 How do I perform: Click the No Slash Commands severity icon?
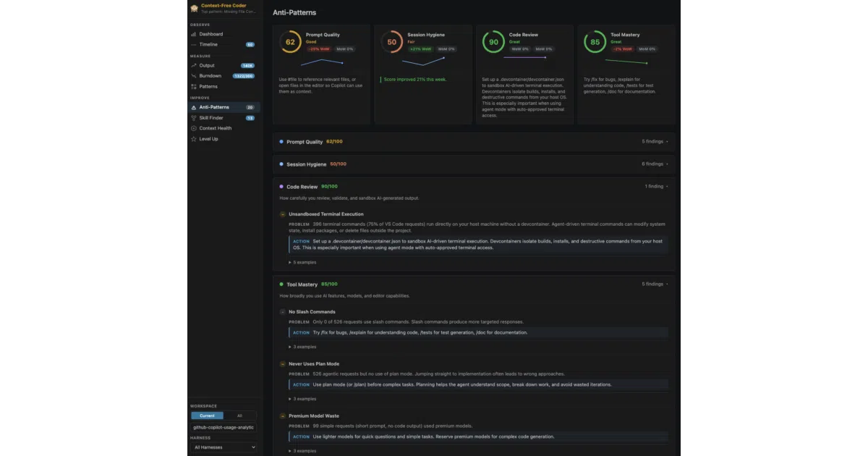[283, 312]
